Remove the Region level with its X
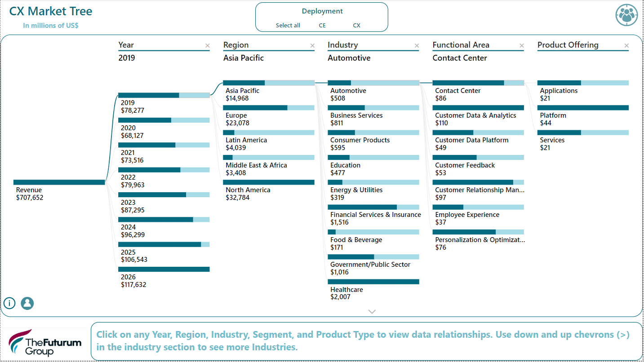 (312, 45)
